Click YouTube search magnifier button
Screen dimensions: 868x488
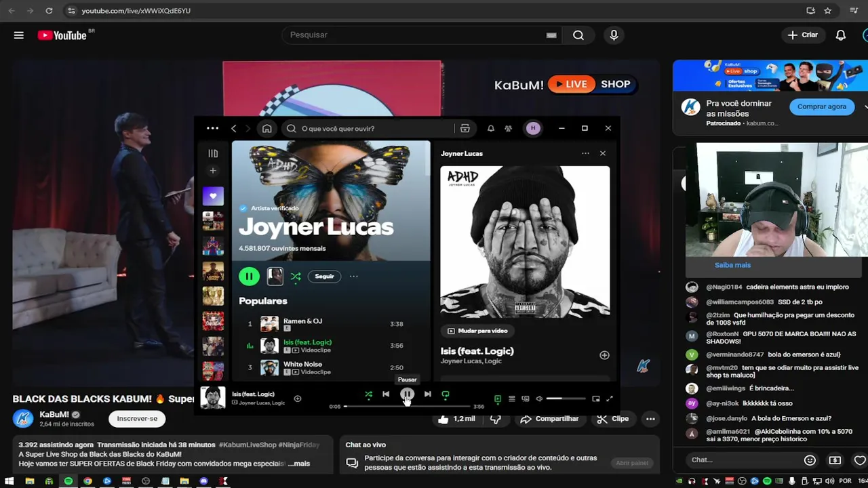[578, 35]
